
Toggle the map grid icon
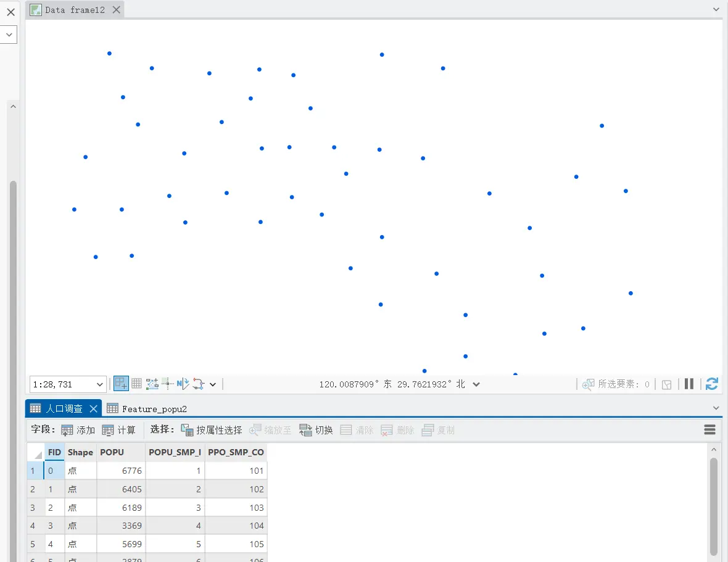pyautogui.click(x=136, y=384)
